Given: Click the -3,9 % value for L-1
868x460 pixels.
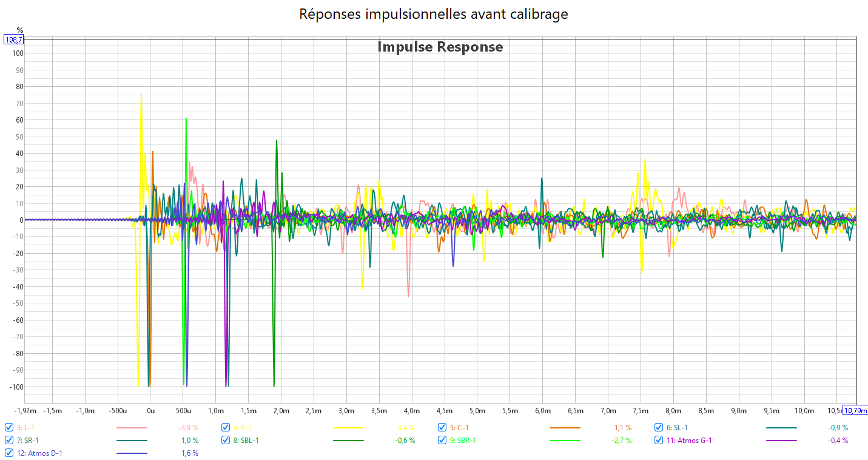Looking at the screenshot, I should point(188,428).
